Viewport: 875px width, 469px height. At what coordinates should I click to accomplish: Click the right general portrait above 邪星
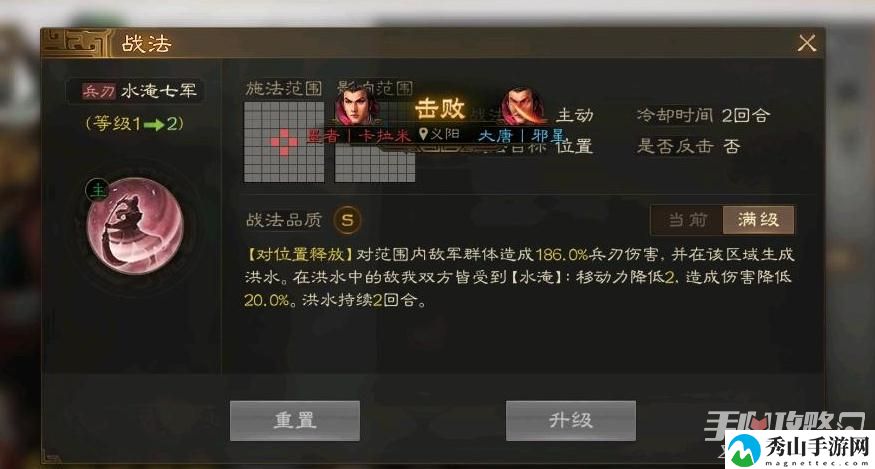coord(523,106)
